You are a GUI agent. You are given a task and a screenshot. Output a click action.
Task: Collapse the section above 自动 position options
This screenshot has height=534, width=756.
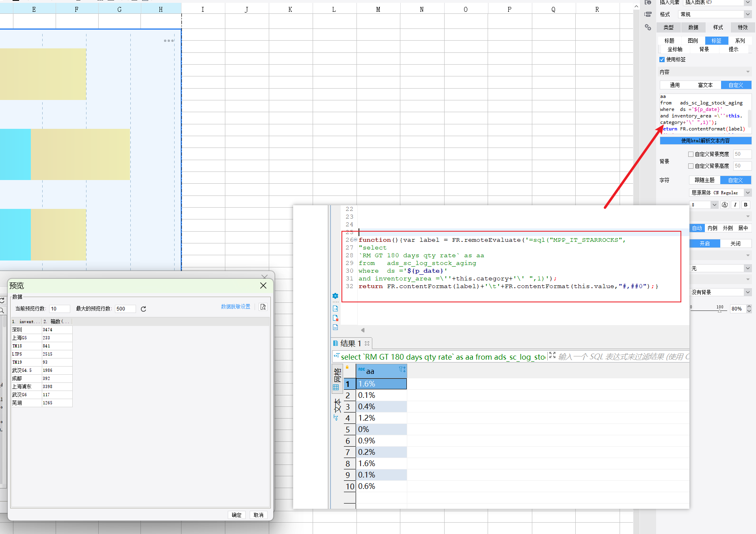click(x=748, y=216)
